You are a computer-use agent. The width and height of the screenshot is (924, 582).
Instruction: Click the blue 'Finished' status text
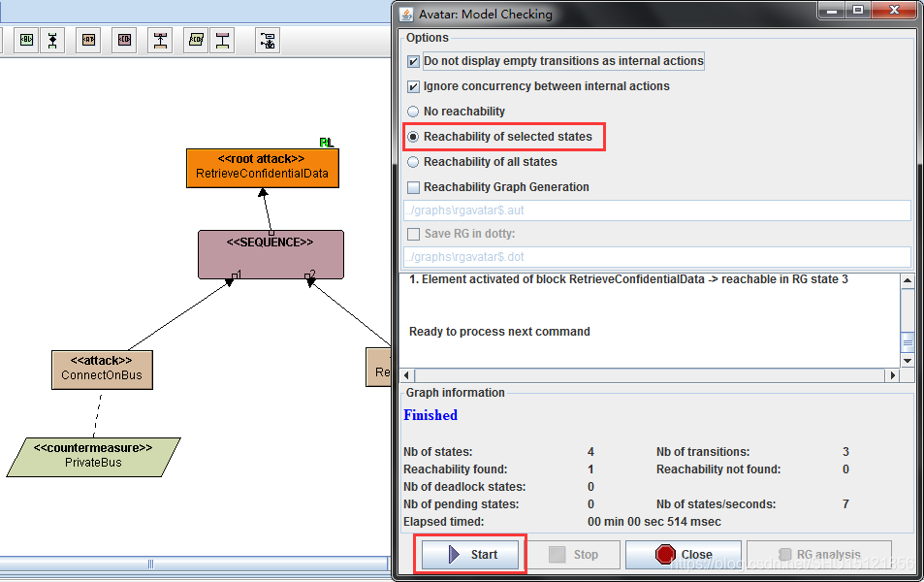pyautogui.click(x=430, y=415)
